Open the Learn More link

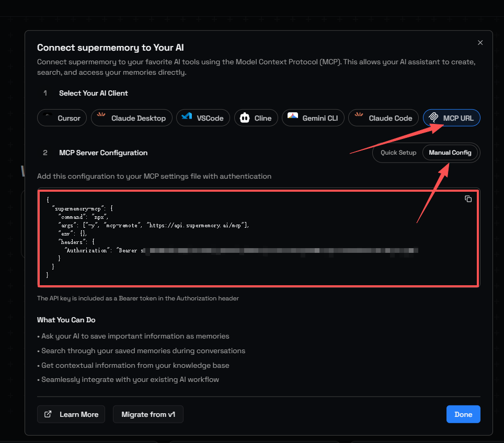(78, 414)
